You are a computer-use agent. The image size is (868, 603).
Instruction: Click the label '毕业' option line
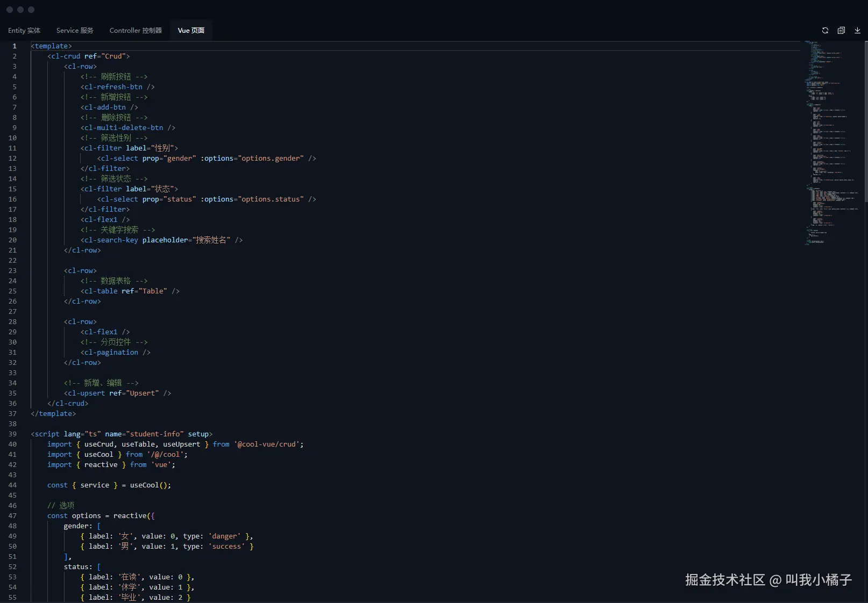click(136, 598)
